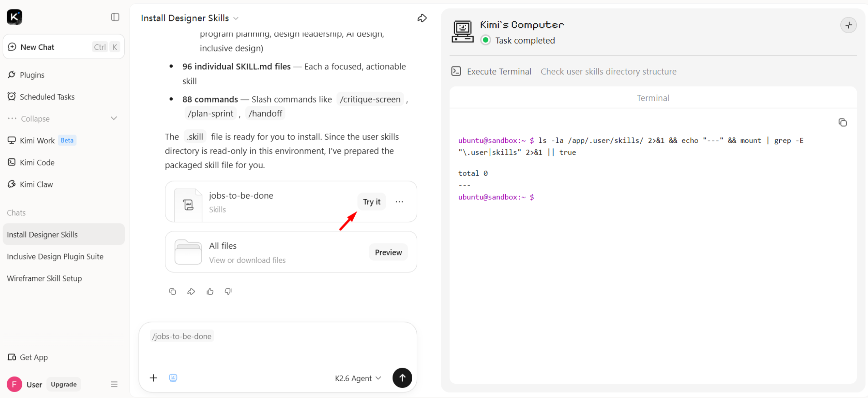This screenshot has width=868, height=398.
Task: Click Try it on jobs-to-be-done skill
Action: pos(372,202)
